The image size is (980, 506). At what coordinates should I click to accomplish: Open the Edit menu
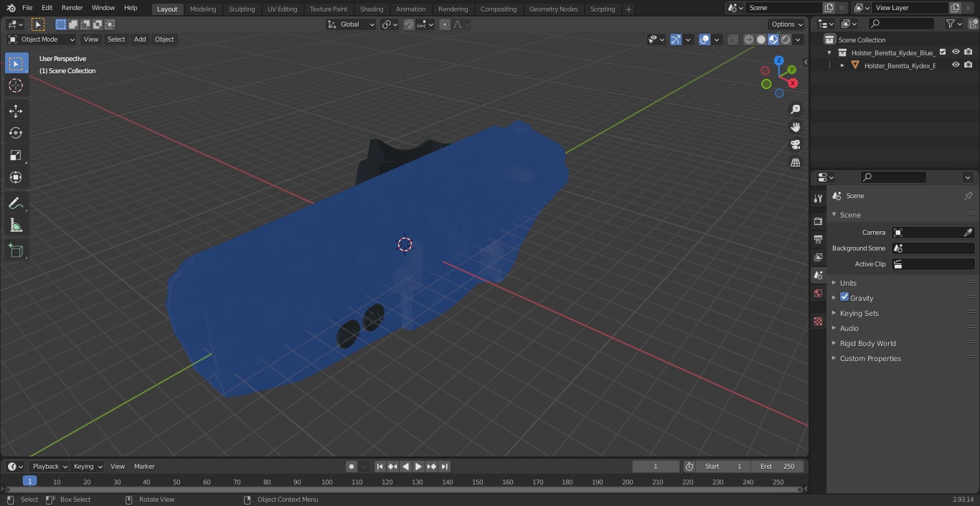click(47, 8)
